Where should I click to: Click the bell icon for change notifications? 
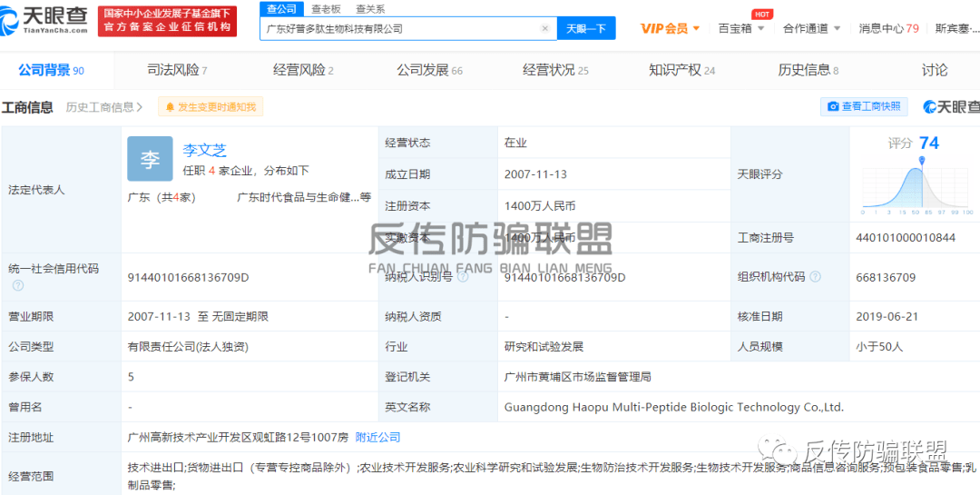(169, 107)
